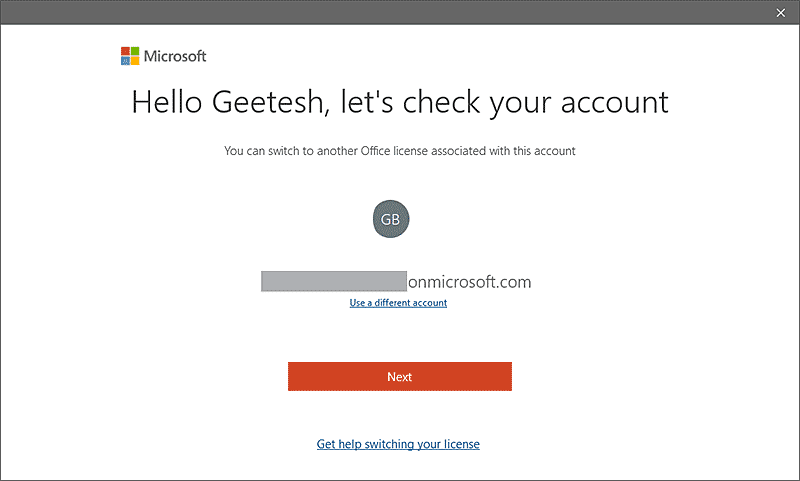This screenshot has height=481, width=800.
Task: Close the account check dialog
Action: [x=781, y=13]
